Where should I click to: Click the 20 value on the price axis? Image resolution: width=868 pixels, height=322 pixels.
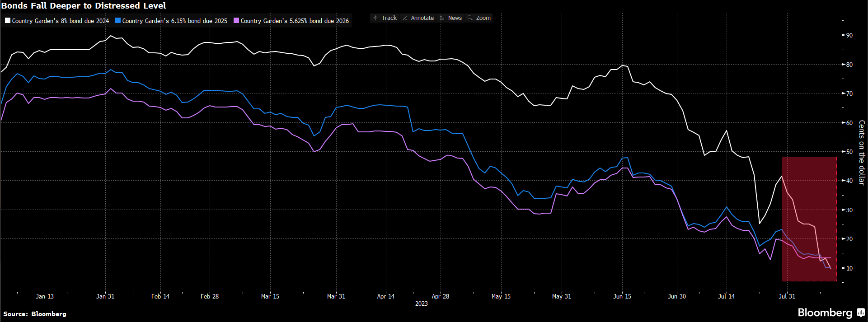pyautogui.click(x=849, y=239)
